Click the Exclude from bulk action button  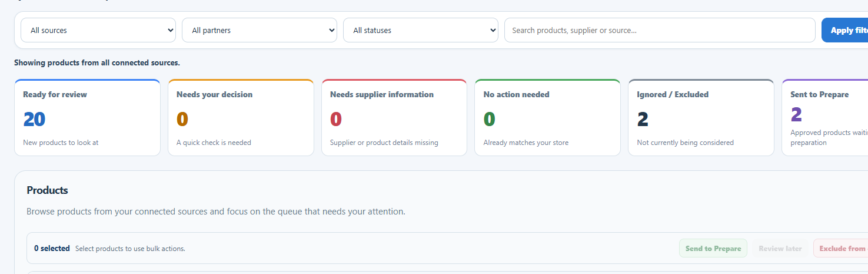[x=841, y=248]
